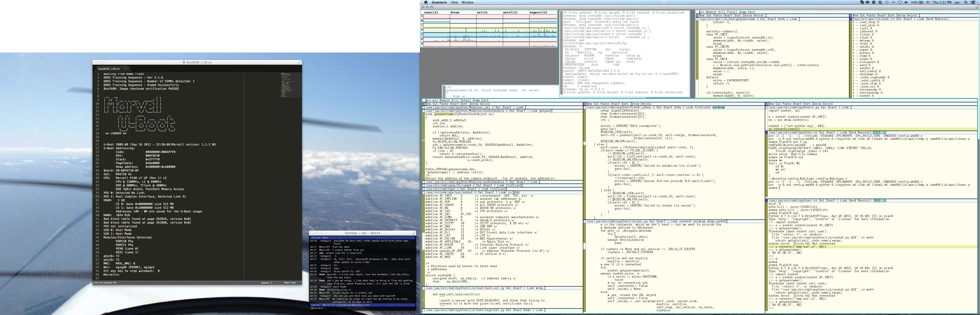Click the /sys/src/cmd/hget.c file path
980x315 pixels.
pyautogui.click(x=442, y=189)
